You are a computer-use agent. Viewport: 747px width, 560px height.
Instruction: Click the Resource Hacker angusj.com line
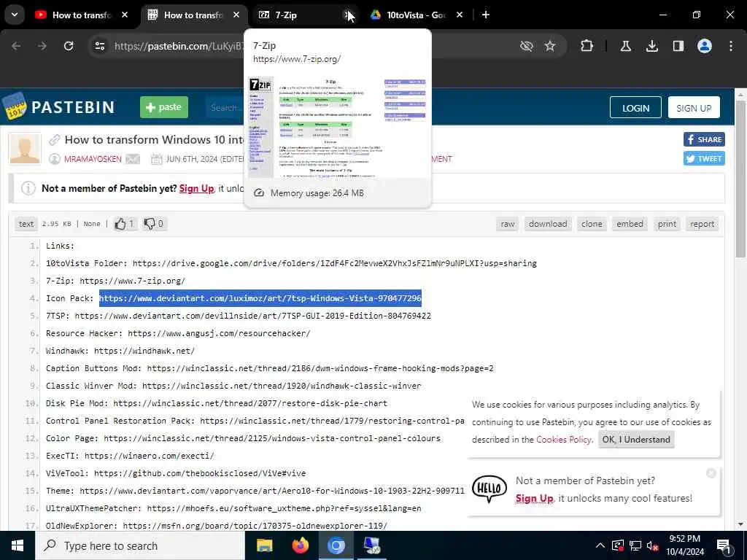[178, 333]
